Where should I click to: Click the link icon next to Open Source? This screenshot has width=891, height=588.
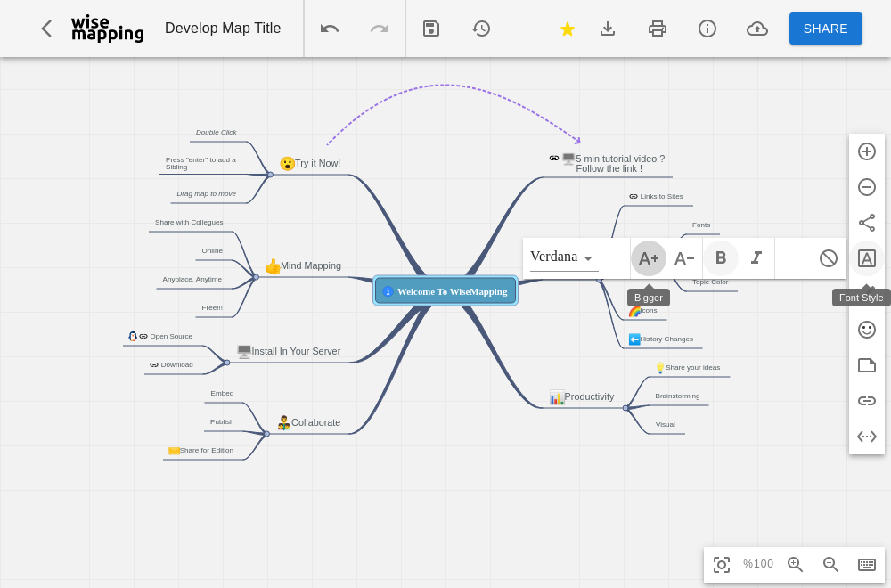point(143,337)
